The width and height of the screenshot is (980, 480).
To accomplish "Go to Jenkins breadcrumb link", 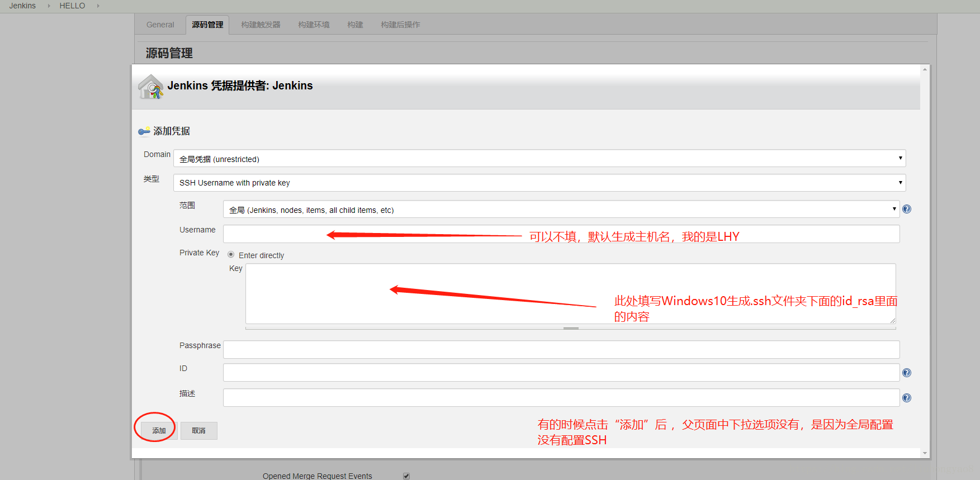I will click(x=22, y=6).
